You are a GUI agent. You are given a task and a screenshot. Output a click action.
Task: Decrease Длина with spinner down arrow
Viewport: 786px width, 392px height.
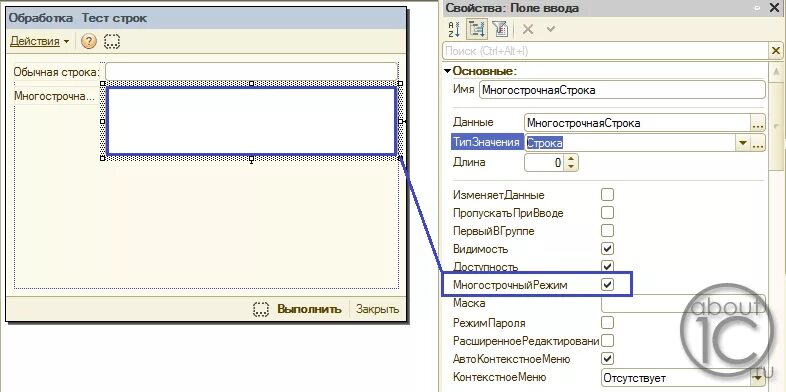(571, 167)
